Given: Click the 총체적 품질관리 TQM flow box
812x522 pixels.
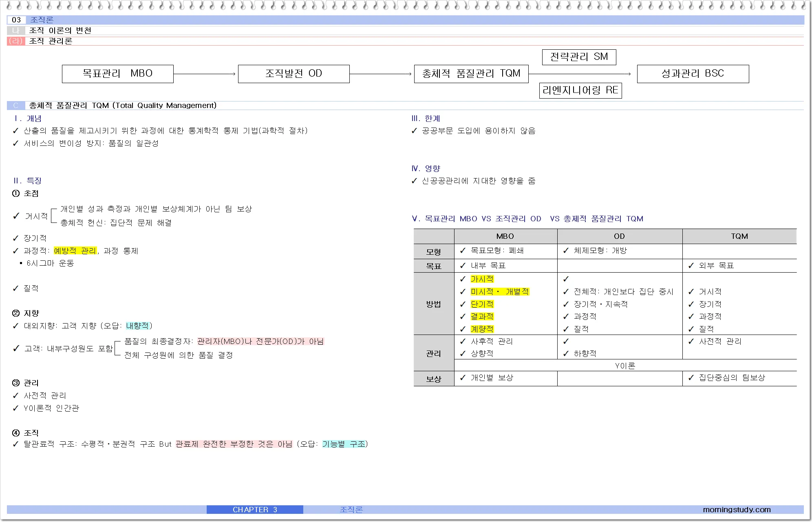Looking at the screenshot, I should pyautogui.click(x=471, y=74).
